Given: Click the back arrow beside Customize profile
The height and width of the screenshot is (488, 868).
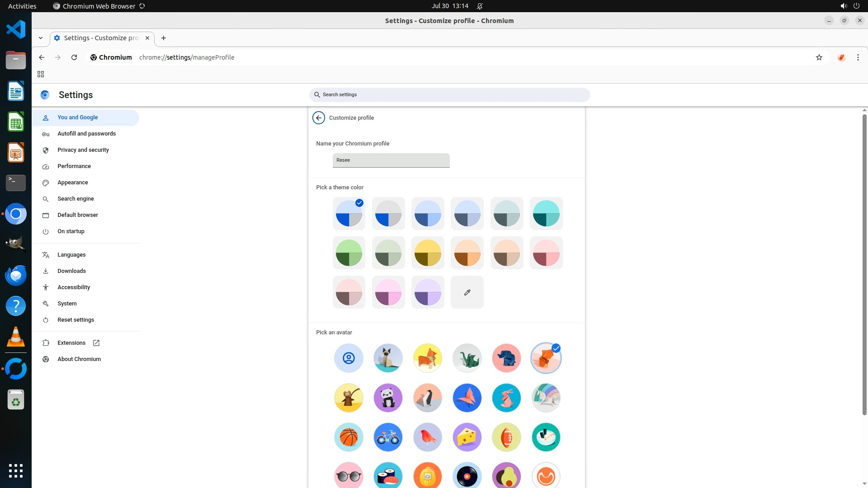Looking at the screenshot, I should click(x=318, y=118).
